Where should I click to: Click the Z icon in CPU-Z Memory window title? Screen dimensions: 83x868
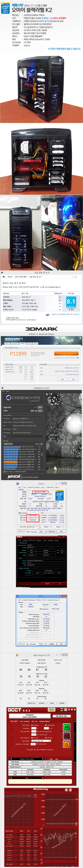click(x=18, y=596)
